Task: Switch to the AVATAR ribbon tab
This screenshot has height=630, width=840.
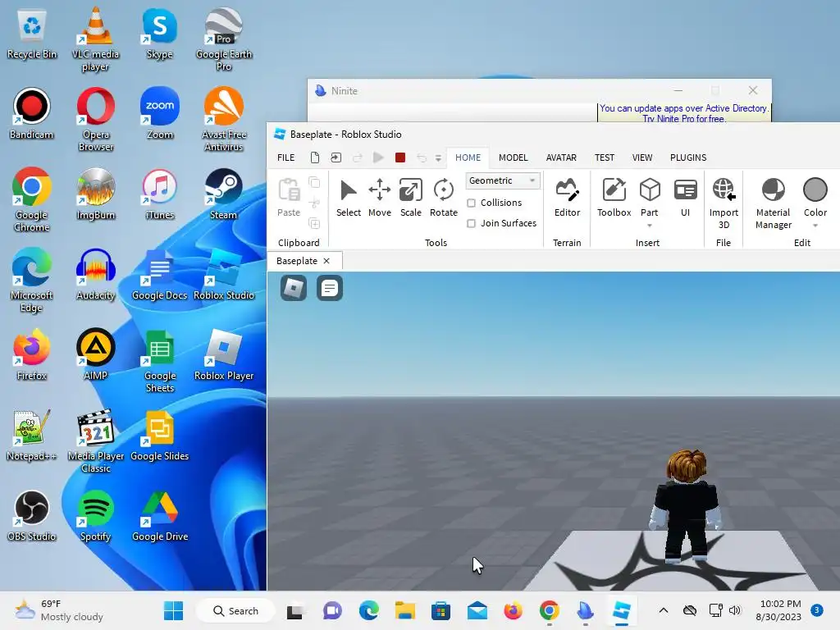Action: (x=561, y=157)
